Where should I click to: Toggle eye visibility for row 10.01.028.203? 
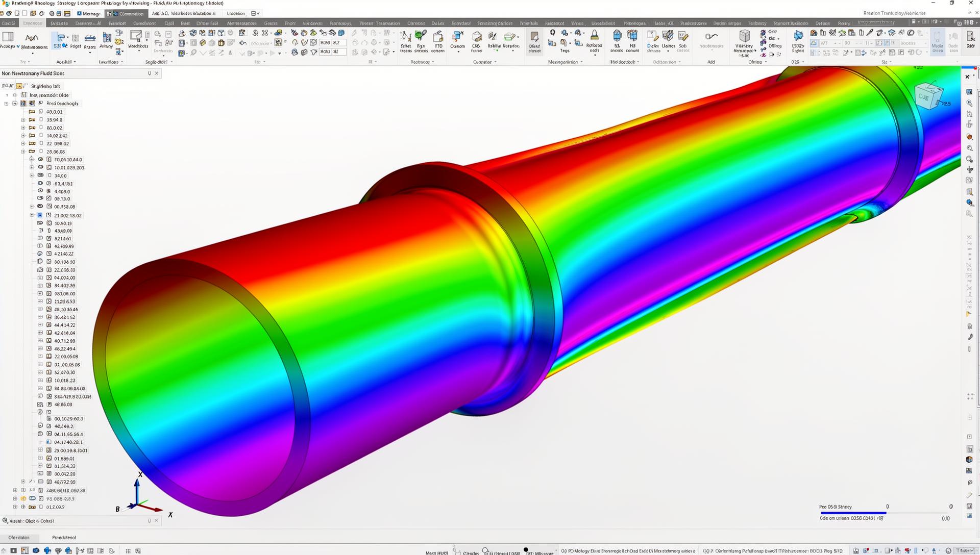tap(40, 167)
